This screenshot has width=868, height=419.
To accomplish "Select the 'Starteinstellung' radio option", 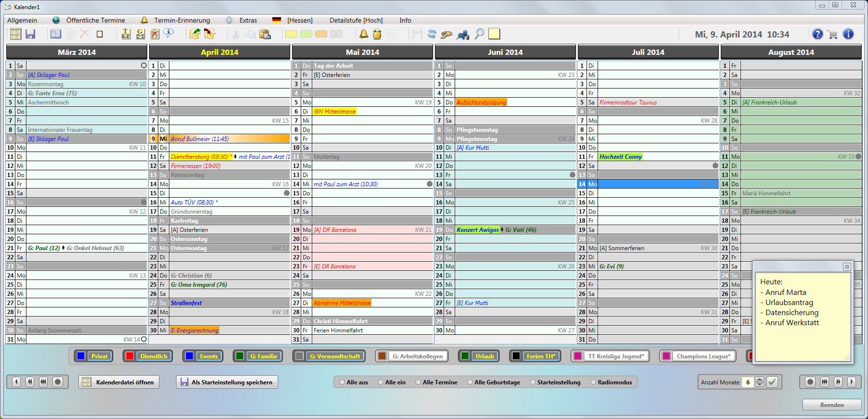I will (x=532, y=382).
